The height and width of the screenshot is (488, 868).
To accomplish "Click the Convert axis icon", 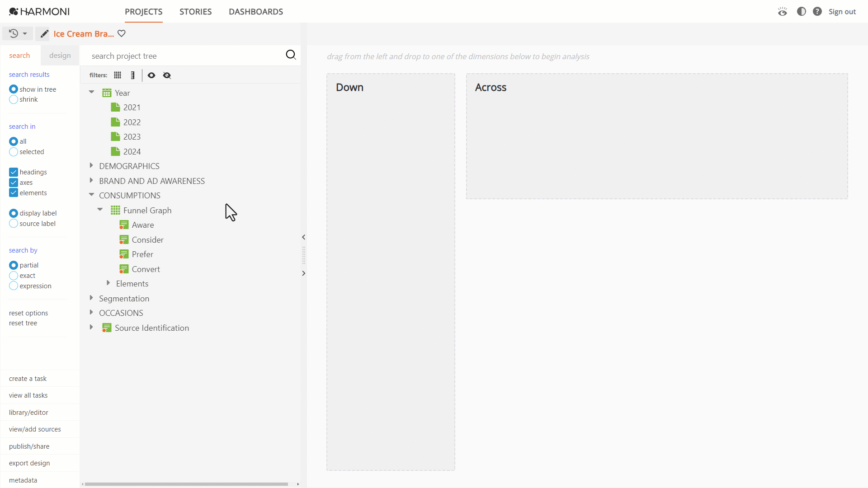I will coord(124,269).
